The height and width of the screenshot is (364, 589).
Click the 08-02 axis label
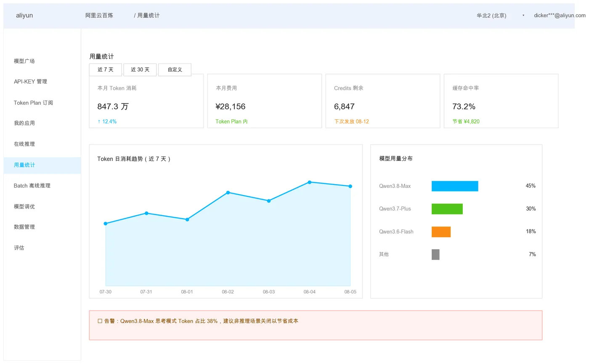228,292
